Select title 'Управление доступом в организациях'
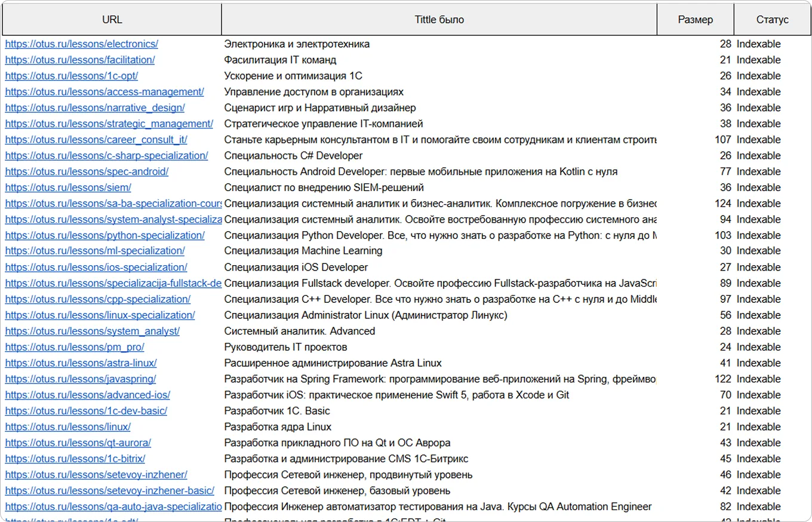812x522 pixels. point(313,92)
